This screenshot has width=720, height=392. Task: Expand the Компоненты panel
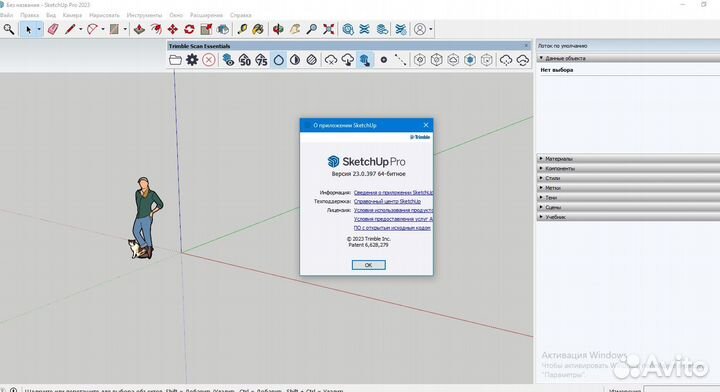[x=628, y=168]
